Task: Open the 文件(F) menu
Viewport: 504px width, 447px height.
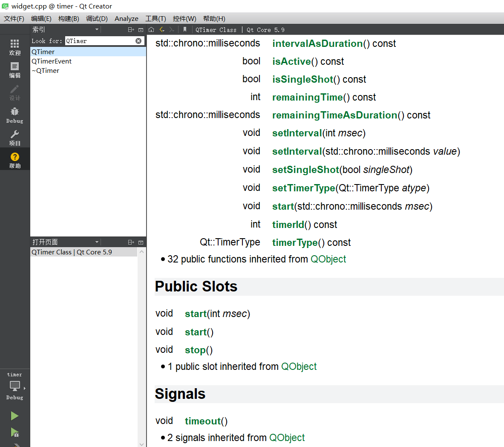Action: (x=14, y=19)
